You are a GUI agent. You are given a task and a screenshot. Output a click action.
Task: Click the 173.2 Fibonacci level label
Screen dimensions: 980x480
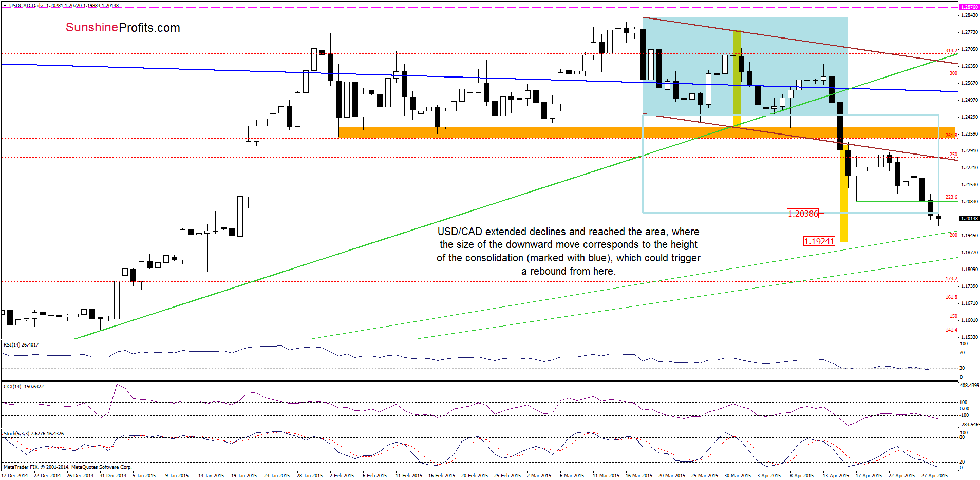point(951,279)
